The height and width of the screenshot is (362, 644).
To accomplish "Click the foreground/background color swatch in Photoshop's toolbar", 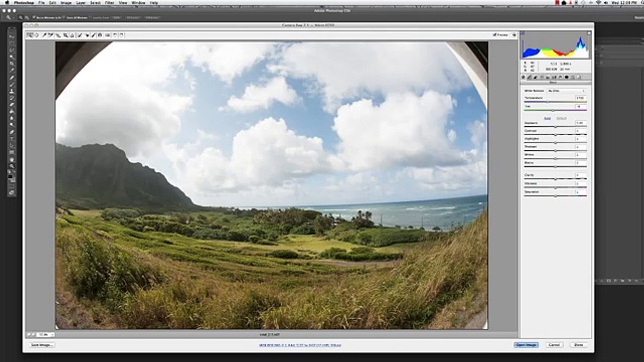I will [12, 178].
